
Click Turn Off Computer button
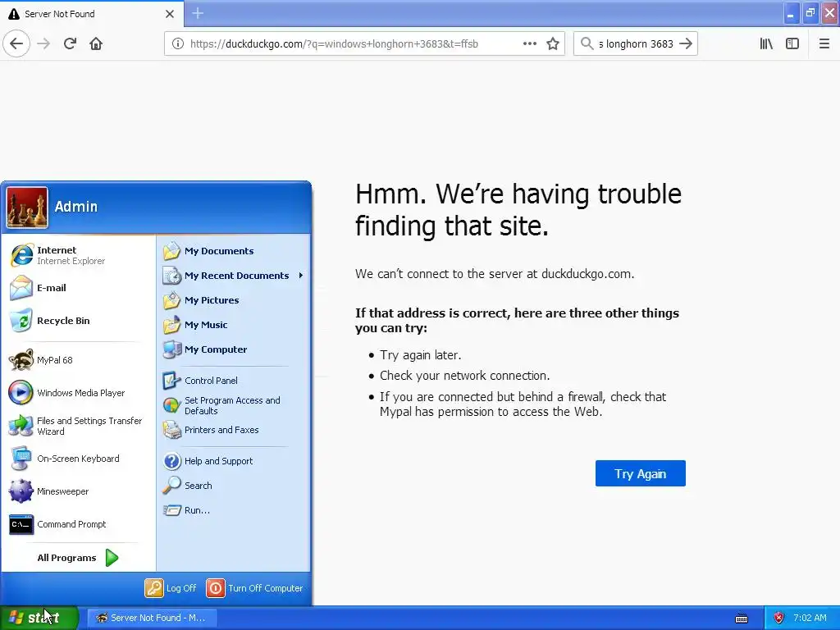(x=254, y=587)
